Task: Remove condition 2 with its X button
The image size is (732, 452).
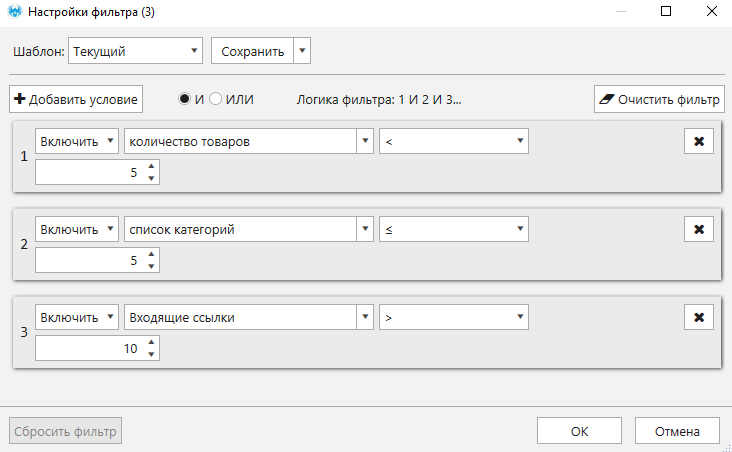Action: (699, 229)
